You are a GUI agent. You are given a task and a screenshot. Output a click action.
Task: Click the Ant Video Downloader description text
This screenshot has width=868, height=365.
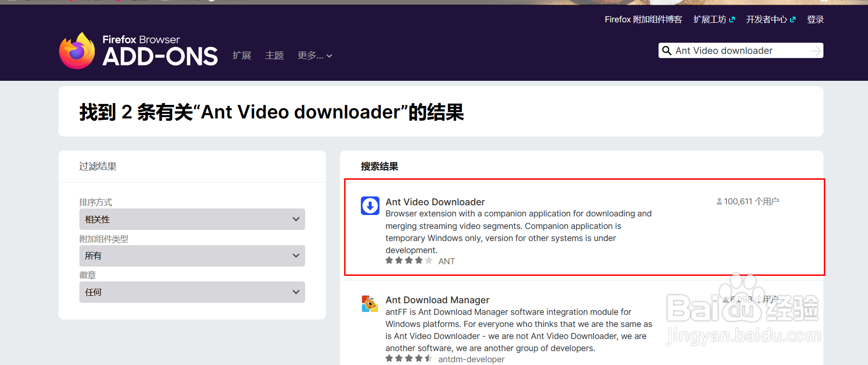pos(519,232)
